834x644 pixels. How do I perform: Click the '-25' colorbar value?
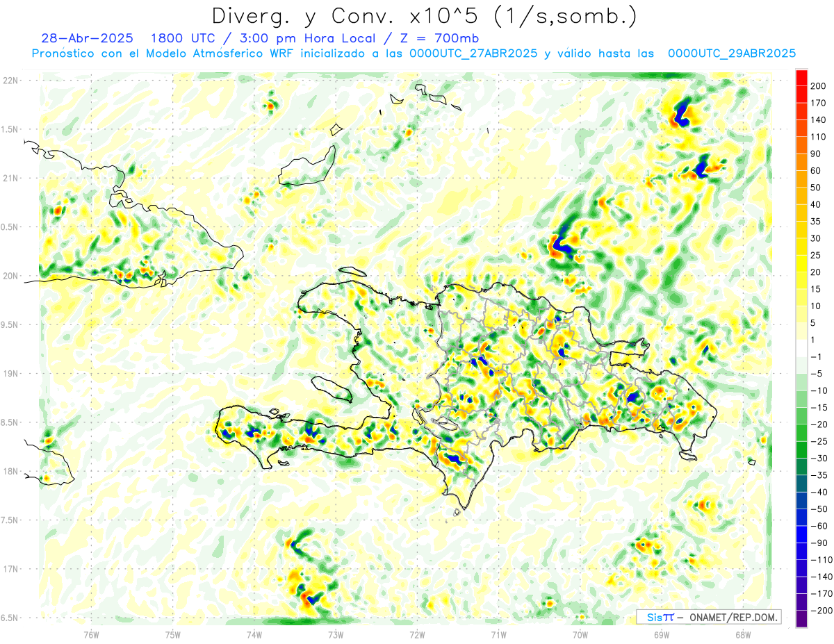pos(818,442)
